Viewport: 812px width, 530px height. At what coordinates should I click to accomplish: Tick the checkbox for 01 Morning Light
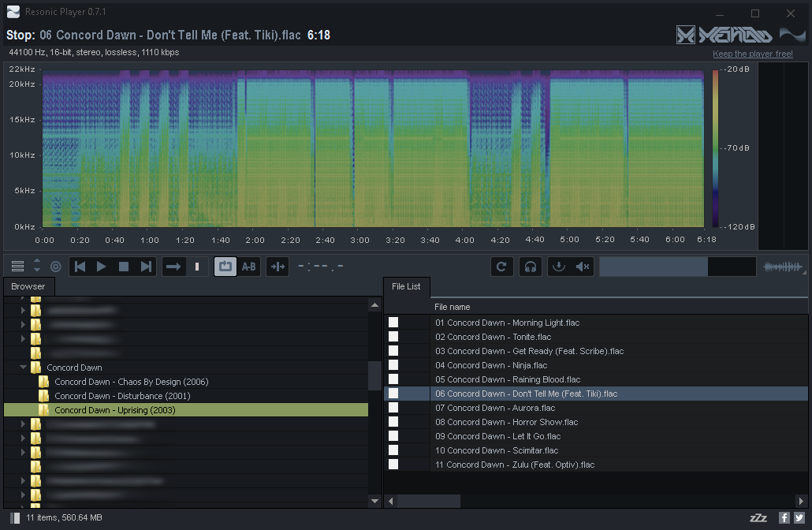pos(393,323)
